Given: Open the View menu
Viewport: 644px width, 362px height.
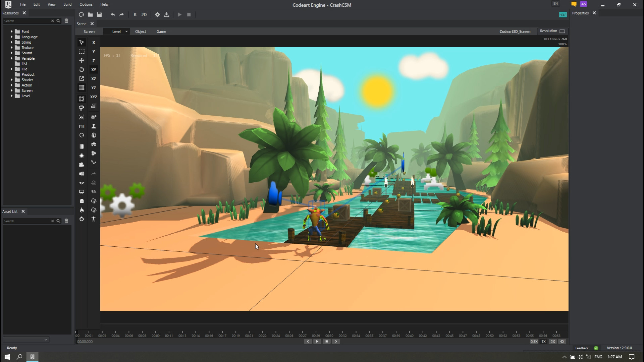Looking at the screenshot, I should (51, 4).
